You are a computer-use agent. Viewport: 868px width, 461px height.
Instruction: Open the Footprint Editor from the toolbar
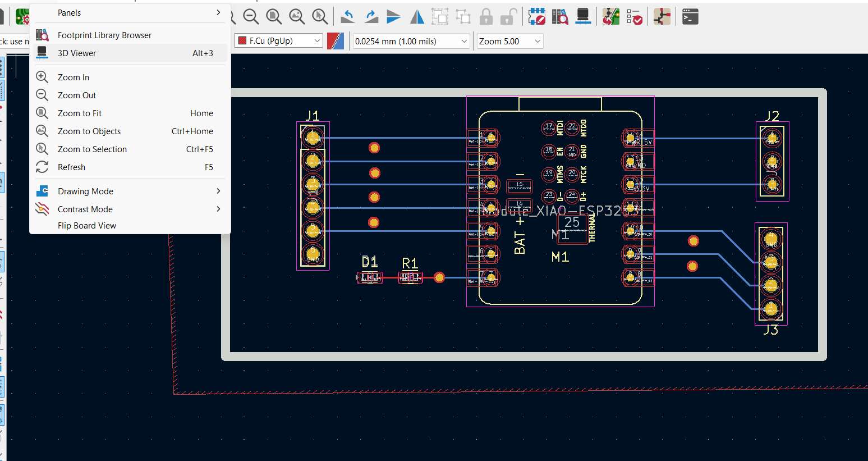point(537,17)
